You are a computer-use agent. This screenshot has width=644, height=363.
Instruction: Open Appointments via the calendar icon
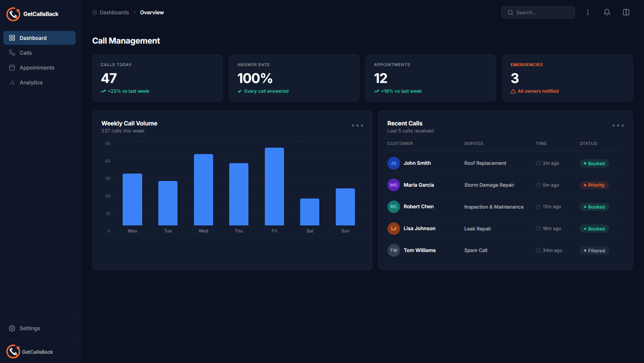point(12,67)
